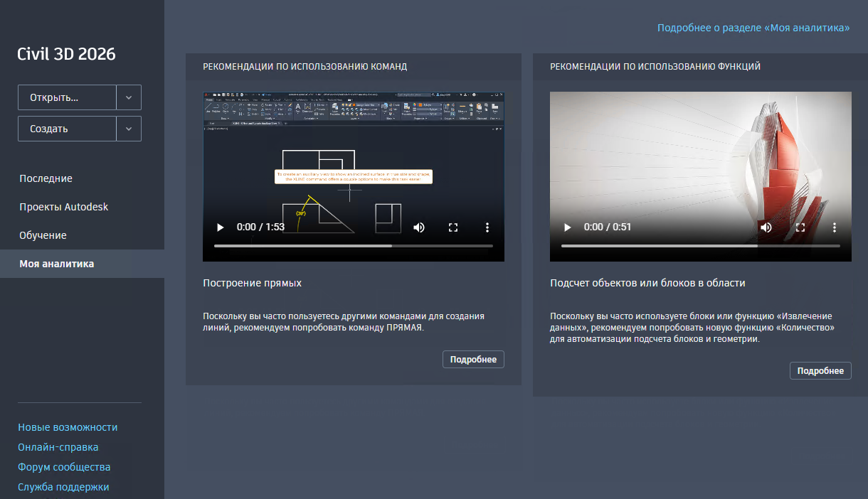The height and width of the screenshot is (499, 868).
Task: Play the Подсчет объектов video
Action: (x=568, y=227)
